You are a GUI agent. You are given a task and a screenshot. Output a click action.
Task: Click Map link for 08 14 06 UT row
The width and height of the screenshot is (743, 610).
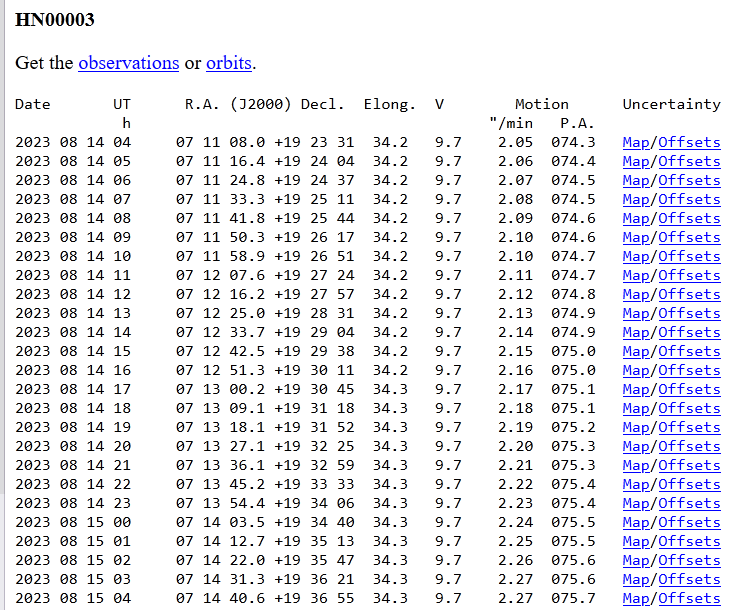coord(635,180)
